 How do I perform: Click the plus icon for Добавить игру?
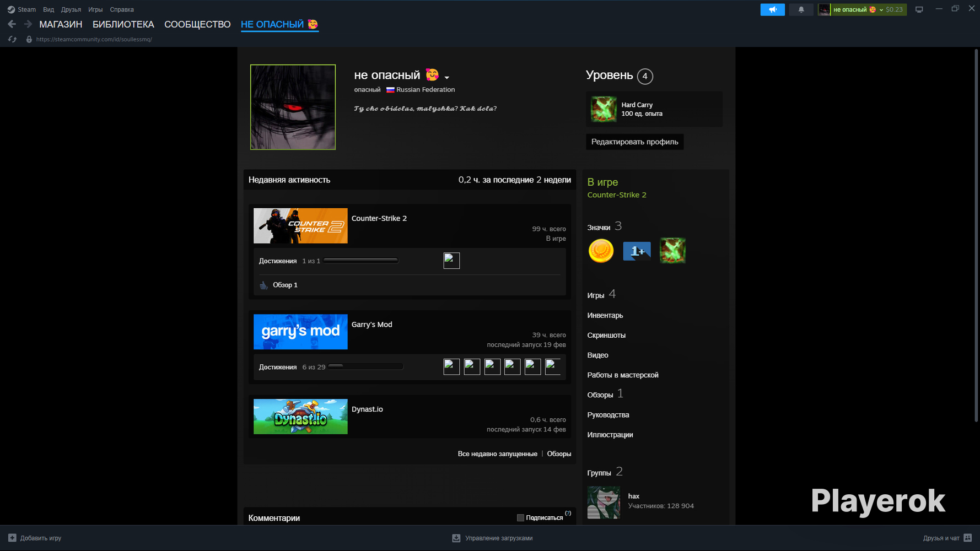[12, 538]
